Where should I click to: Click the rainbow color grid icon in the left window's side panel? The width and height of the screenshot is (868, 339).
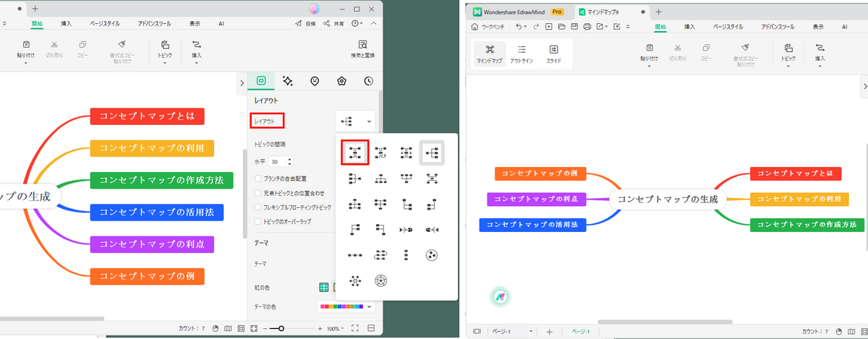click(x=325, y=288)
